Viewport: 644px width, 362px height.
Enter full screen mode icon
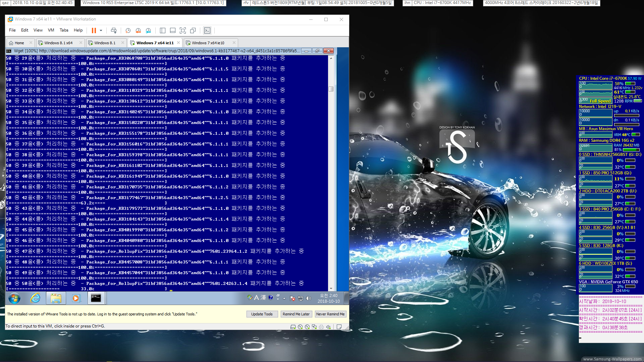click(183, 31)
